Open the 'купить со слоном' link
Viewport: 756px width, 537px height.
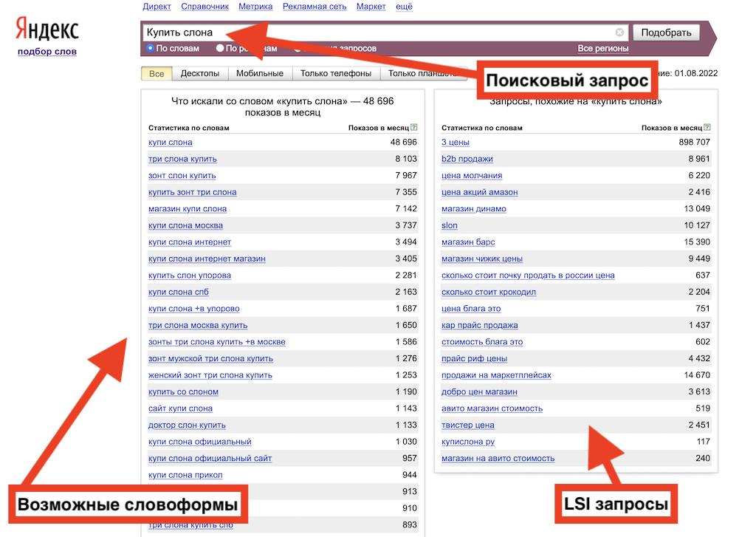click(x=183, y=391)
